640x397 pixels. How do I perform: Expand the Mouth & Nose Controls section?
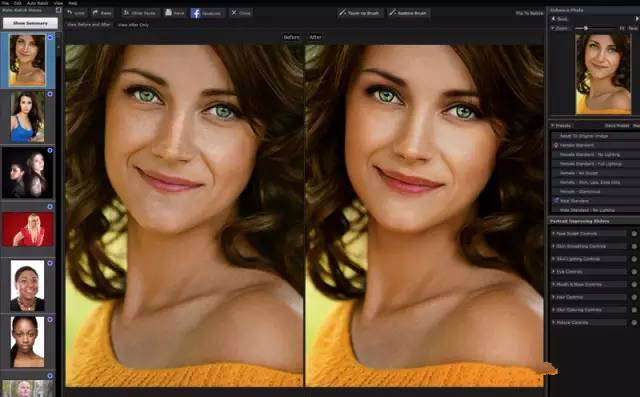pyautogui.click(x=589, y=284)
